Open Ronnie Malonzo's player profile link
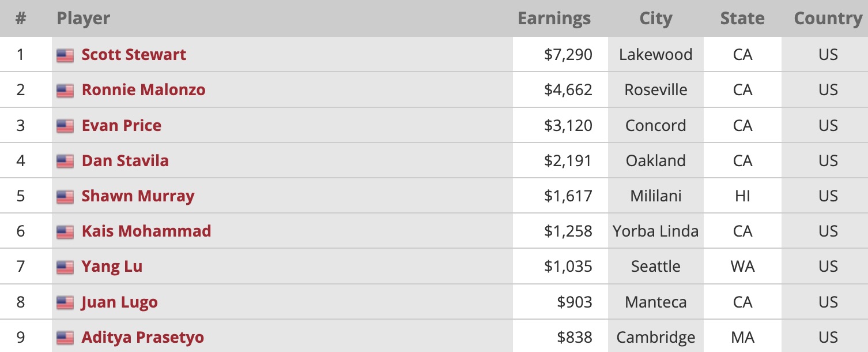The image size is (868, 352). point(144,90)
